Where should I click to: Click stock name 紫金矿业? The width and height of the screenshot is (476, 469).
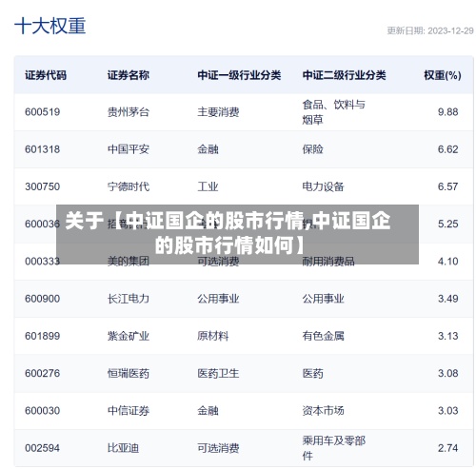129,336
